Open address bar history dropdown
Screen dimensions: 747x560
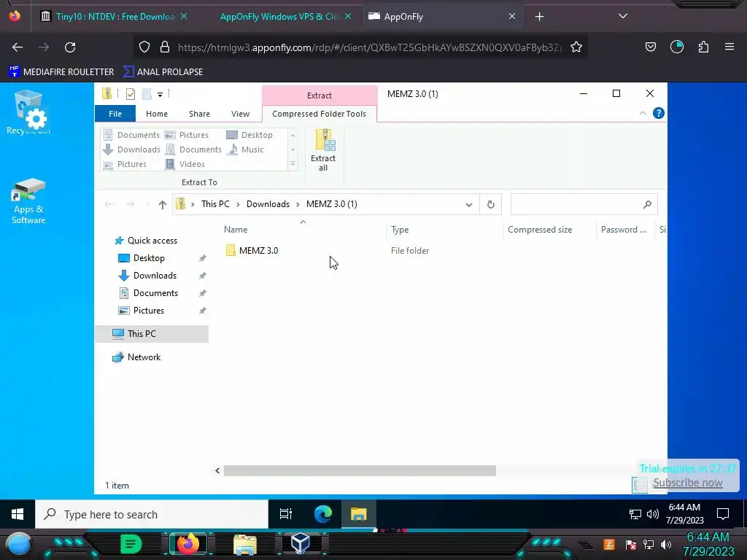coord(469,205)
